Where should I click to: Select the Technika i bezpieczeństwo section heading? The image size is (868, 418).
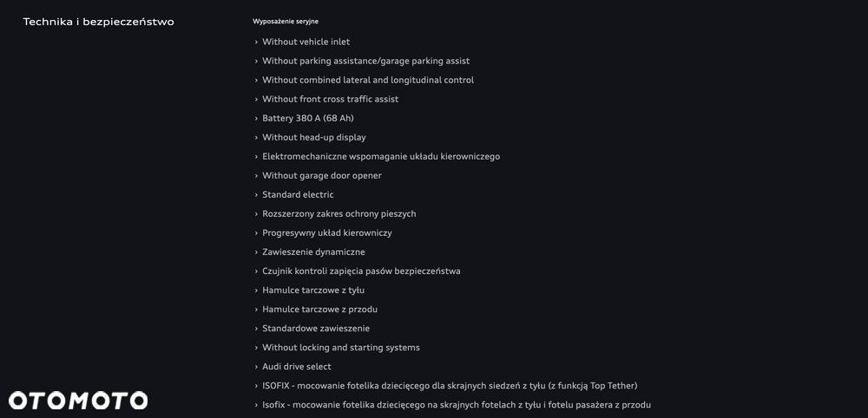point(98,22)
